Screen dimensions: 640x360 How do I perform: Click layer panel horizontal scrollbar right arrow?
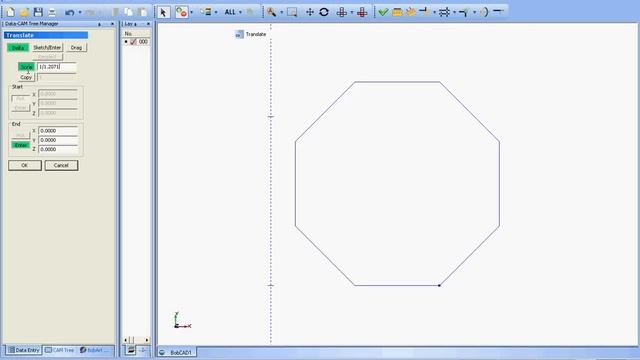pos(147,340)
